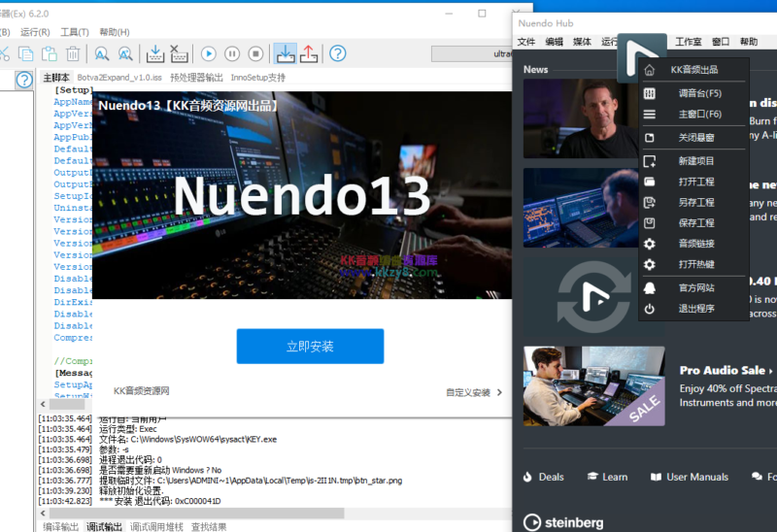Open 帮助(H) menu in Inno Setup window

(x=115, y=32)
